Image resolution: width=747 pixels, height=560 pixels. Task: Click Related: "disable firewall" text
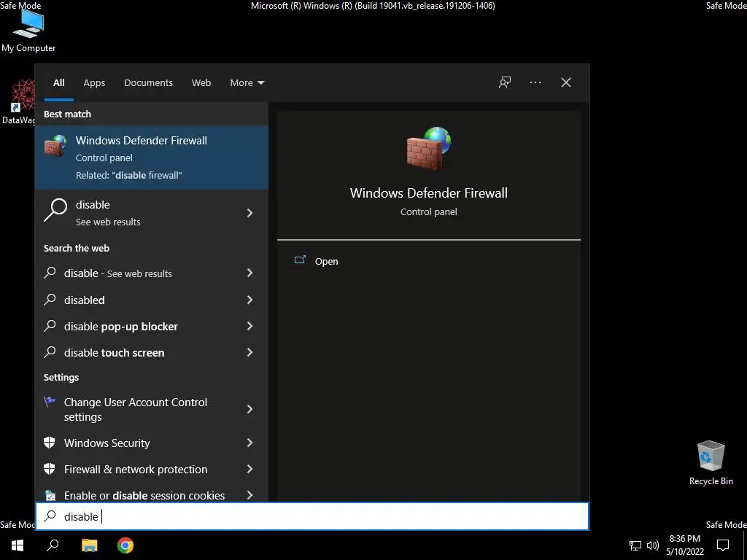128,175
